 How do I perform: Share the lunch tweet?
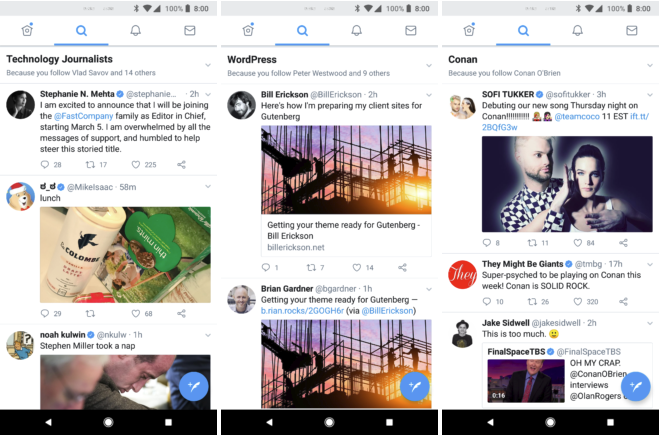[x=181, y=314]
